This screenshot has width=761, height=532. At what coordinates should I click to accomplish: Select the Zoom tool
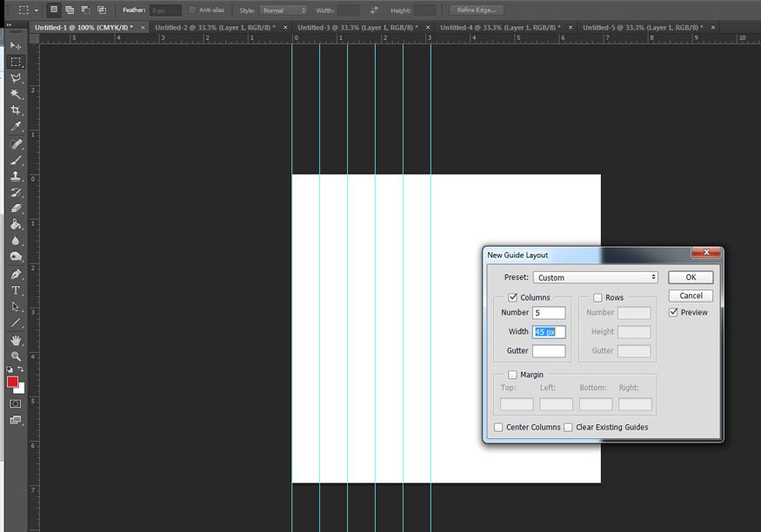point(15,356)
